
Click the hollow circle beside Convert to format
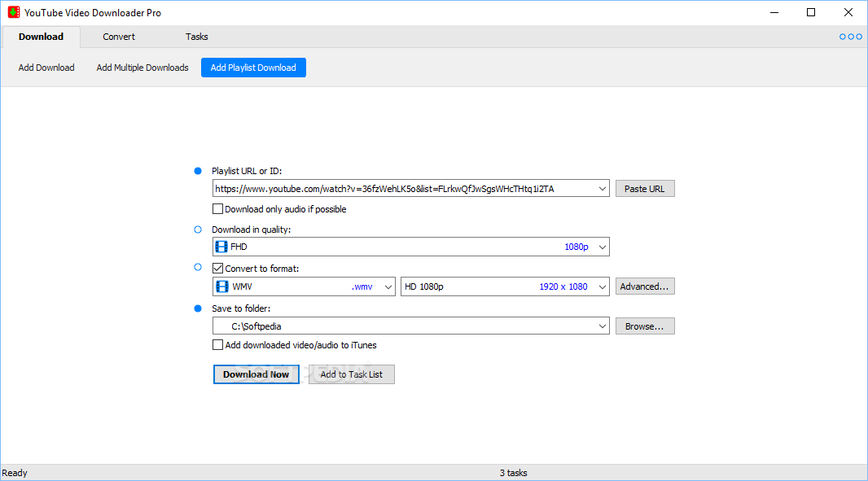tap(198, 267)
